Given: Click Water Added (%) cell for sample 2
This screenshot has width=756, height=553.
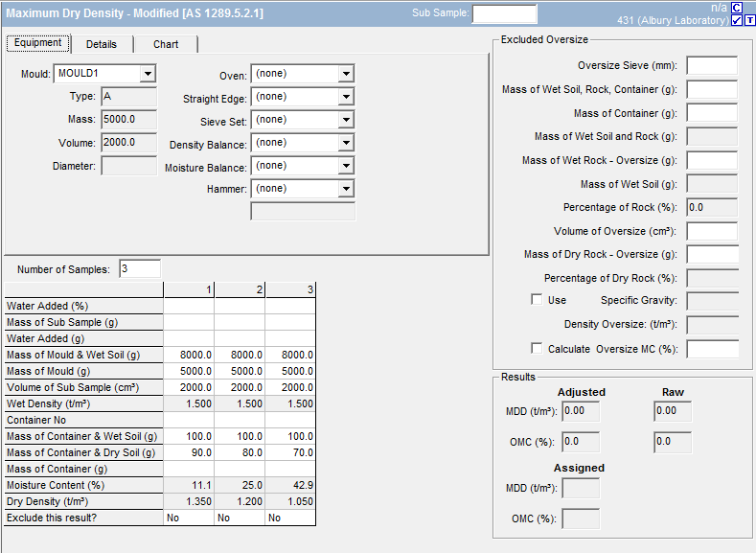Looking at the screenshot, I should pyautogui.click(x=240, y=306).
